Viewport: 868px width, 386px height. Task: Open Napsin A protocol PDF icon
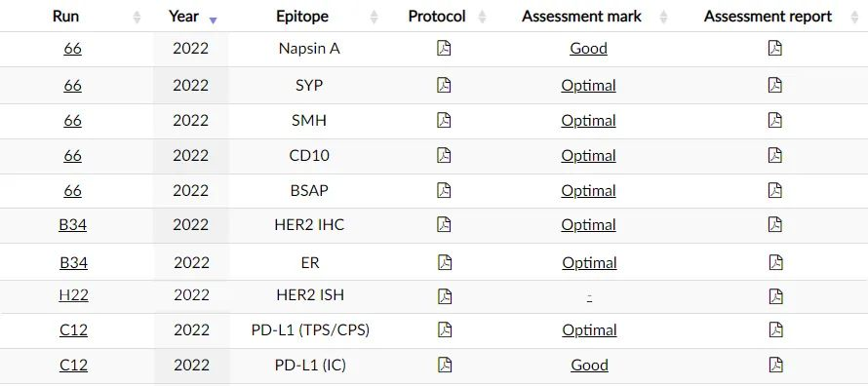tap(444, 49)
